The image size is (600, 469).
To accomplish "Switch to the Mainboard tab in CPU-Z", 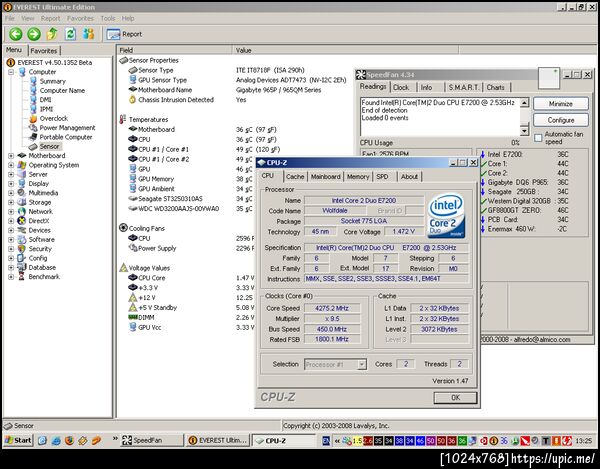I will [324, 176].
